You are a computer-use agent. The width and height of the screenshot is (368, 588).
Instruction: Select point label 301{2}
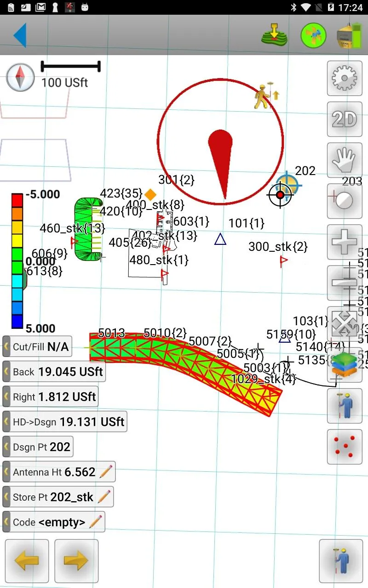[x=177, y=180]
